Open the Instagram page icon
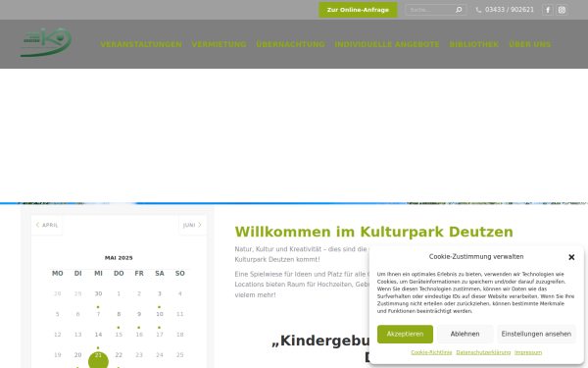Viewport: 588px width, 368px height. 562,10
